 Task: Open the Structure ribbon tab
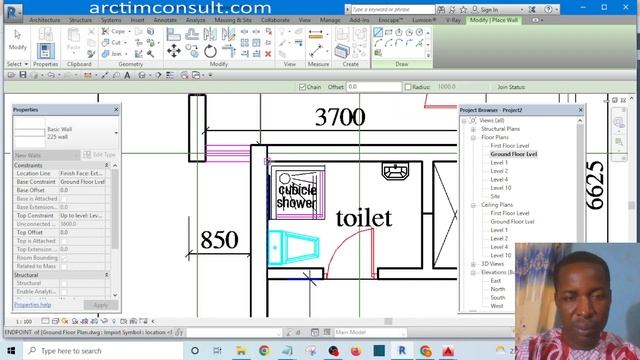(80, 20)
